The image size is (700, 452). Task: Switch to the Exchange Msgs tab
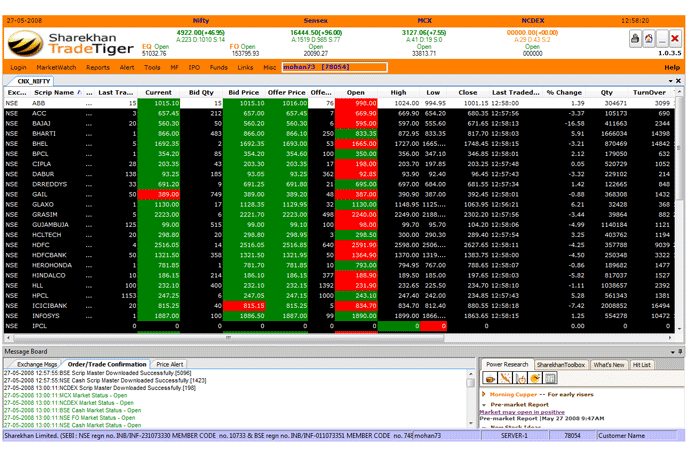pyautogui.click(x=37, y=364)
